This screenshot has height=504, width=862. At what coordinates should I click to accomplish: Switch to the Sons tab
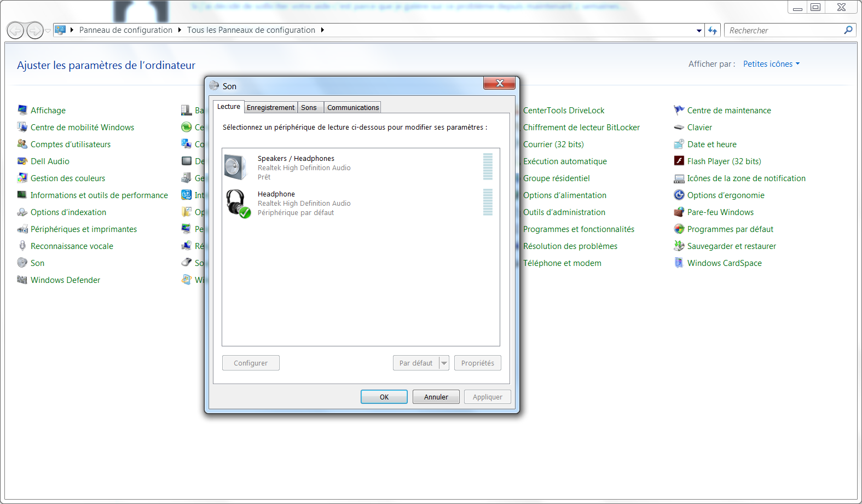pos(309,107)
